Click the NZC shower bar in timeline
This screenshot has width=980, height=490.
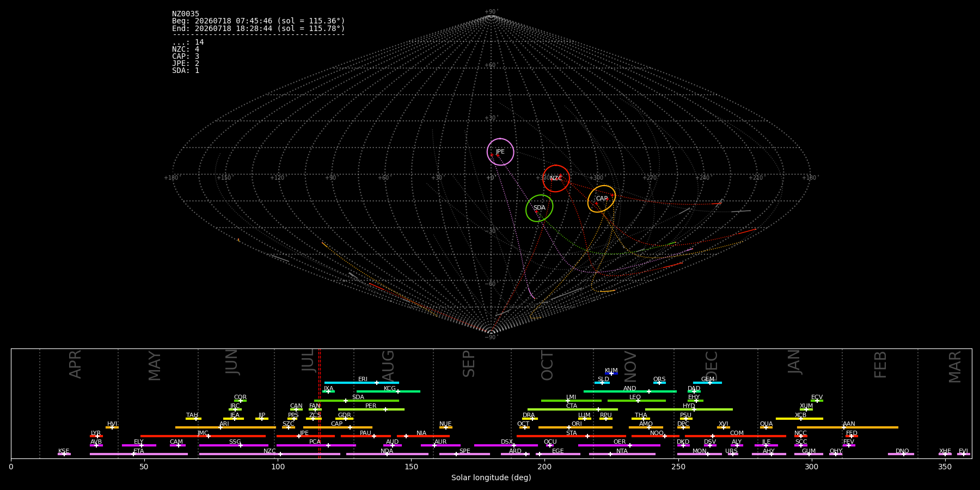[270, 454]
